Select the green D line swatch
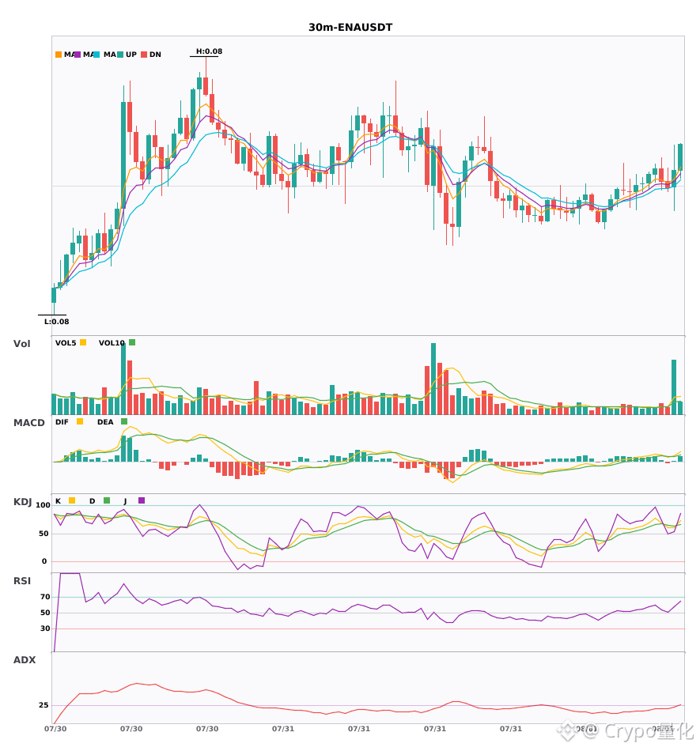This screenshot has width=700, height=751. click(107, 500)
